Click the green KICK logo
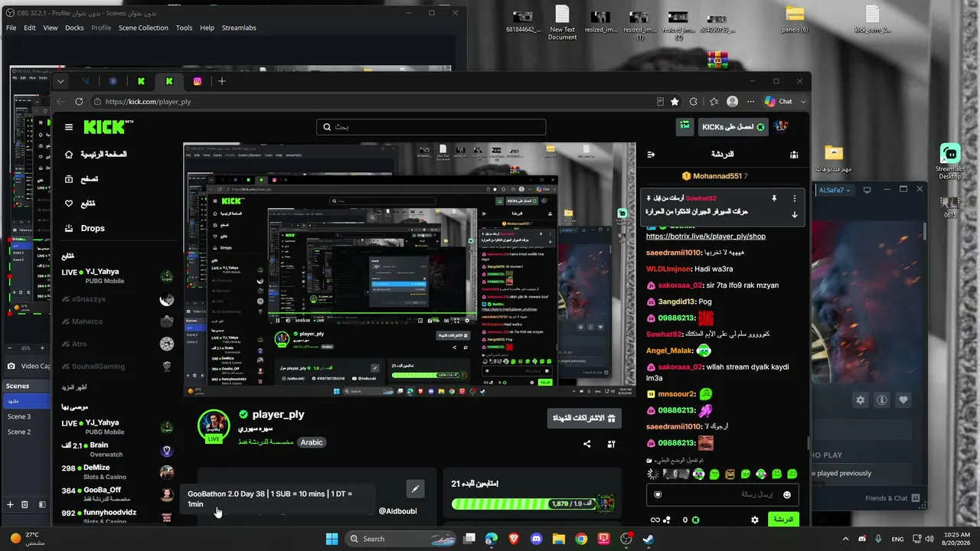 (x=109, y=127)
